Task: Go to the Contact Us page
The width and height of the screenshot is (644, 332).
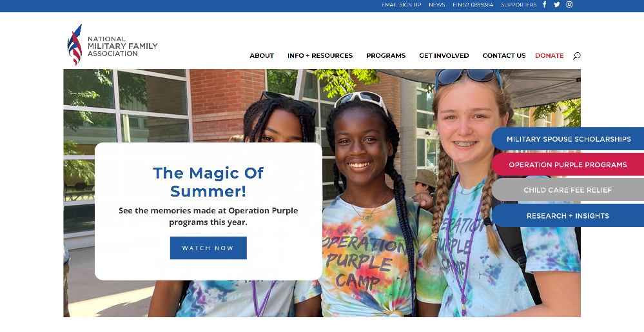Action: click(504, 56)
